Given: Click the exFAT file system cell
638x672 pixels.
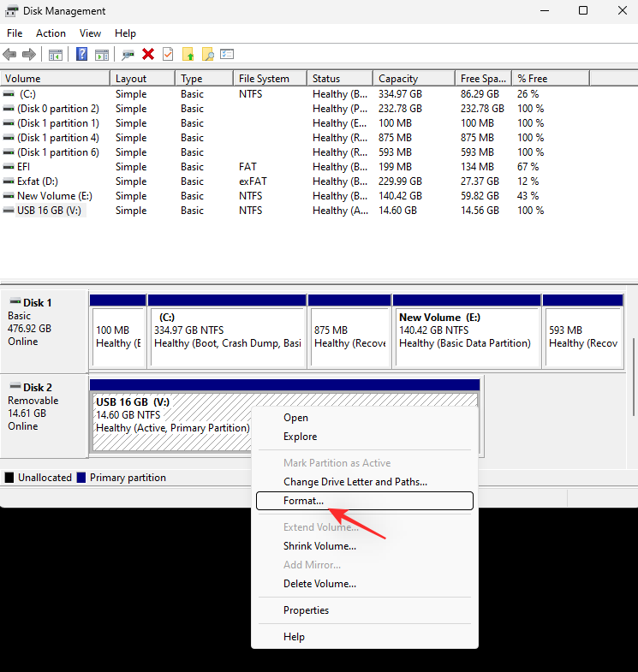Looking at the screenshot, I should (x=253, y=181).
